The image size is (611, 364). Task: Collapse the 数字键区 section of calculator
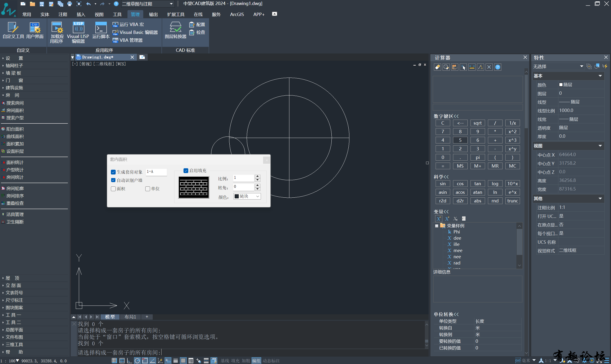[446, 116]
